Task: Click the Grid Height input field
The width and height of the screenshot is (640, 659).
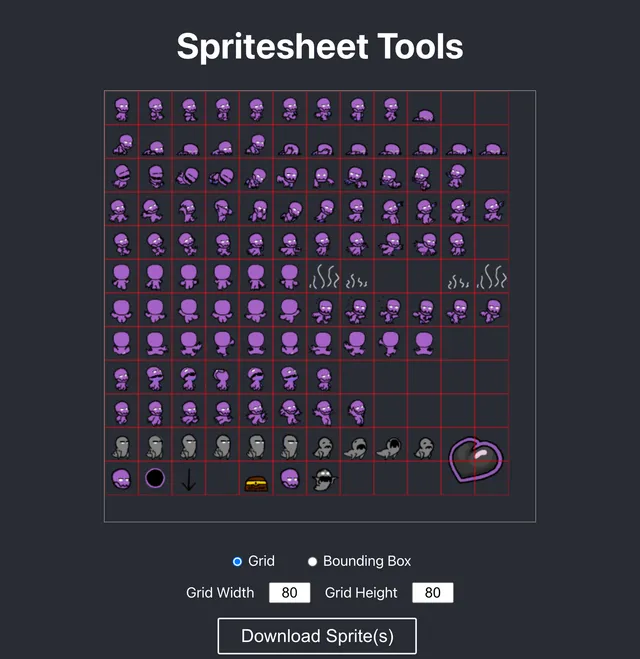Action: click(x=432, y=593)
